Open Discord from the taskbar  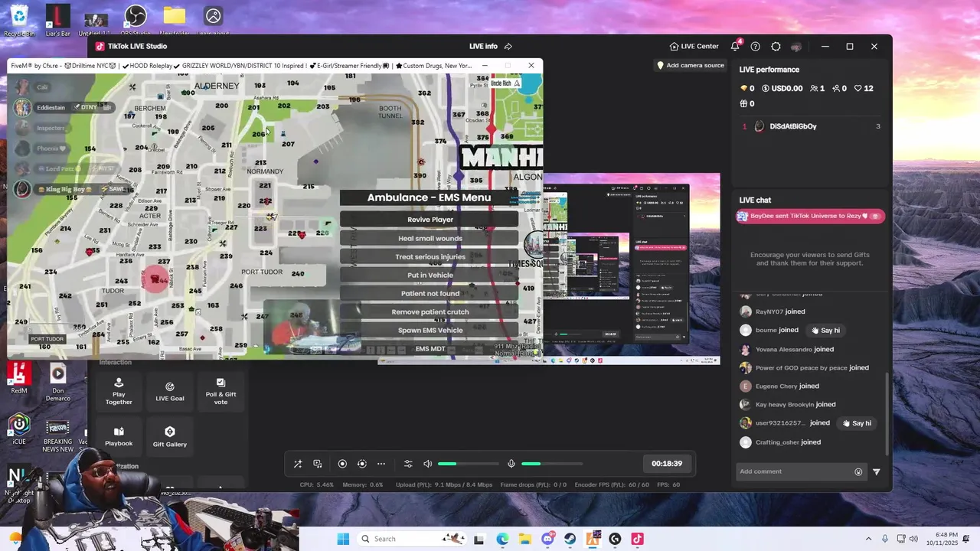(548, 539)
